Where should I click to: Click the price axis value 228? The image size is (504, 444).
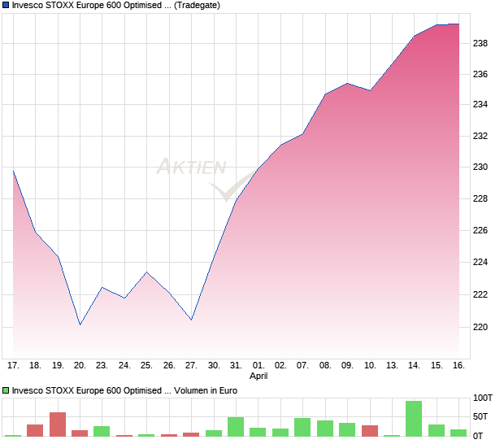(x=480, y=198)
